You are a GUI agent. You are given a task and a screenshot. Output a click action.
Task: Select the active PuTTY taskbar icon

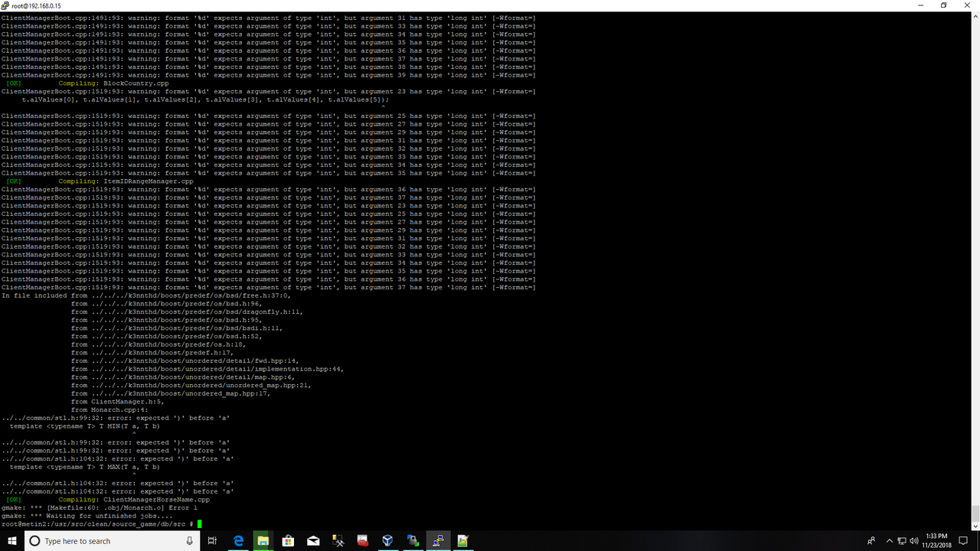pos(439,541)
